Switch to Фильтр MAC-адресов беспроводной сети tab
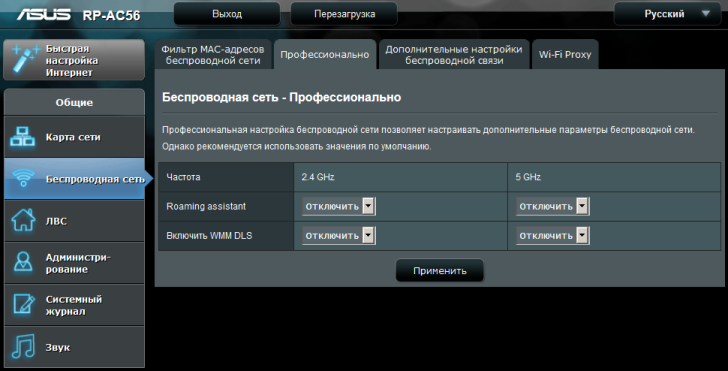The width and height of the screenshot is (728, 371). (213, 55)
